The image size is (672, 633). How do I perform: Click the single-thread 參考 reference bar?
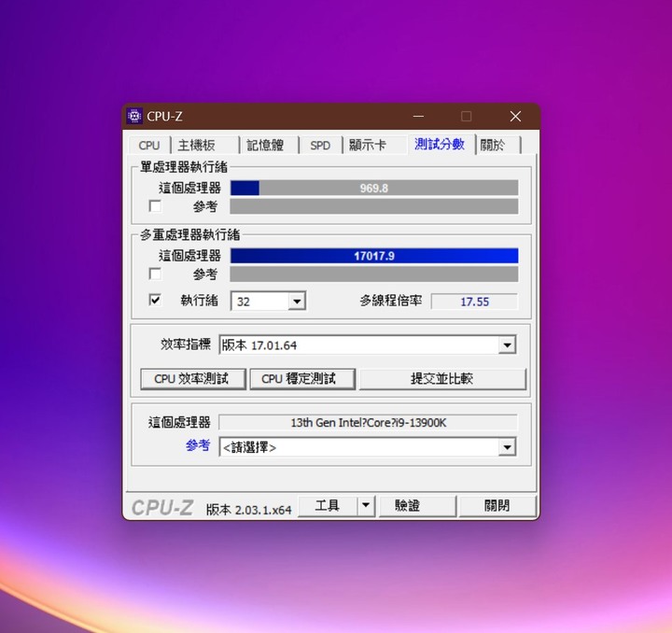(x=374, y=206)
